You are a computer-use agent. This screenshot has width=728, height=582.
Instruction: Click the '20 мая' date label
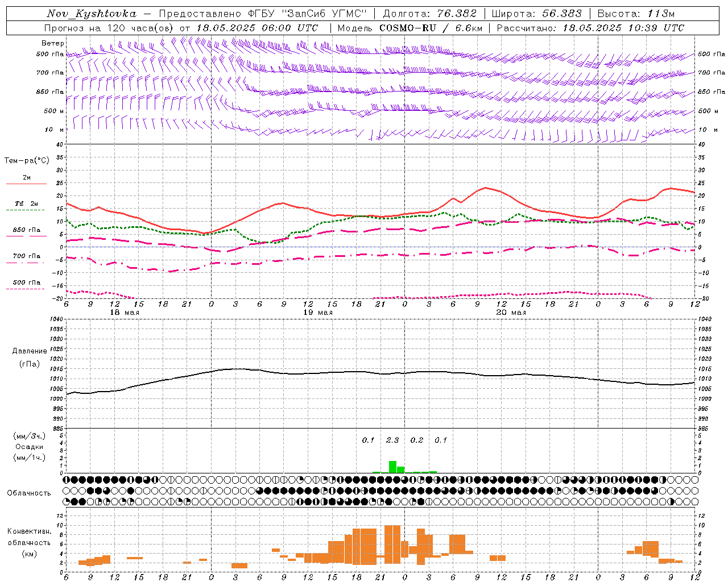(x=511, y=313)
